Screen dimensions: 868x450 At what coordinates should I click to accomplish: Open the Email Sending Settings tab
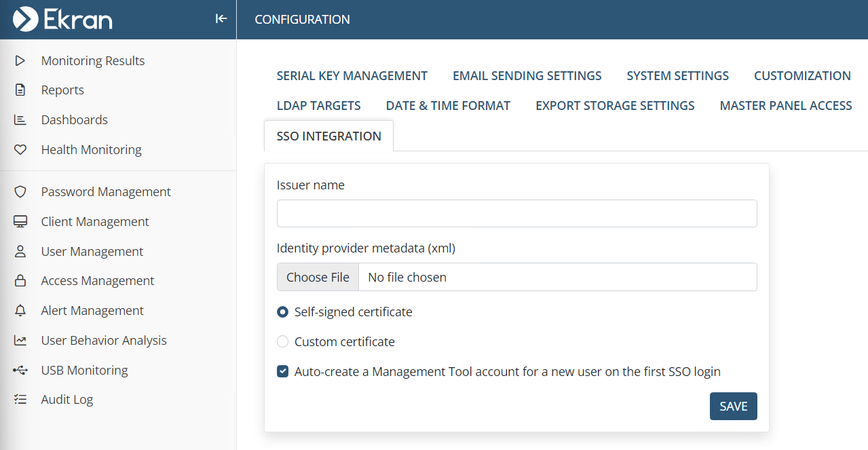point(527,76)
